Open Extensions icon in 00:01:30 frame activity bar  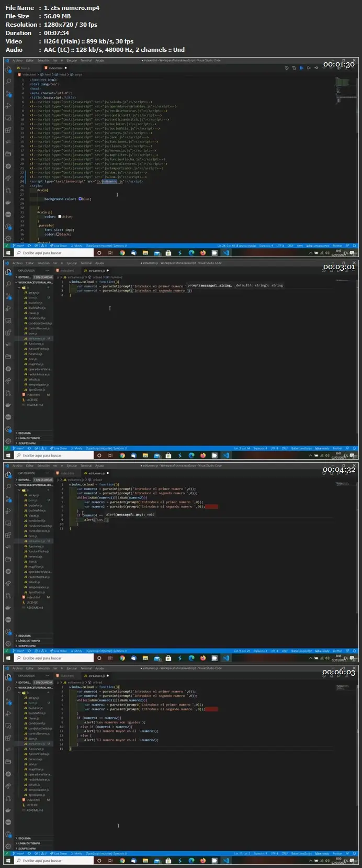point(8,130)
